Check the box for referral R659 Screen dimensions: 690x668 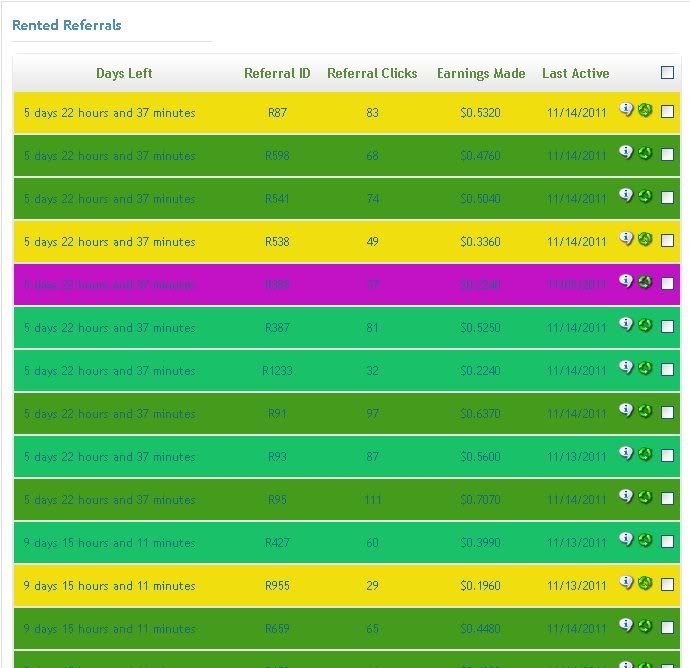click(667, 628)
